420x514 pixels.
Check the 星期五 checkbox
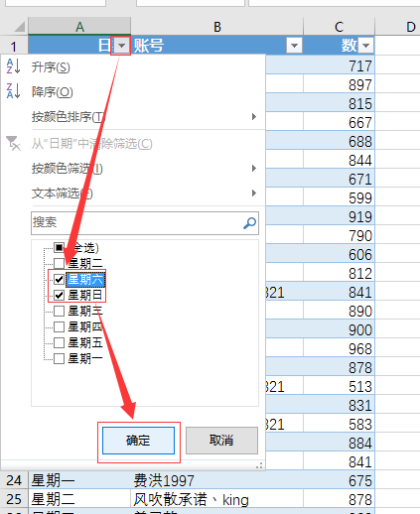pyautogui.click(x=59, y=342)
